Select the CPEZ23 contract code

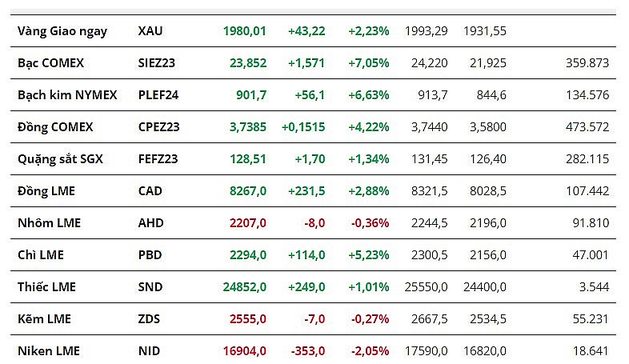click(x=159, y=127)
